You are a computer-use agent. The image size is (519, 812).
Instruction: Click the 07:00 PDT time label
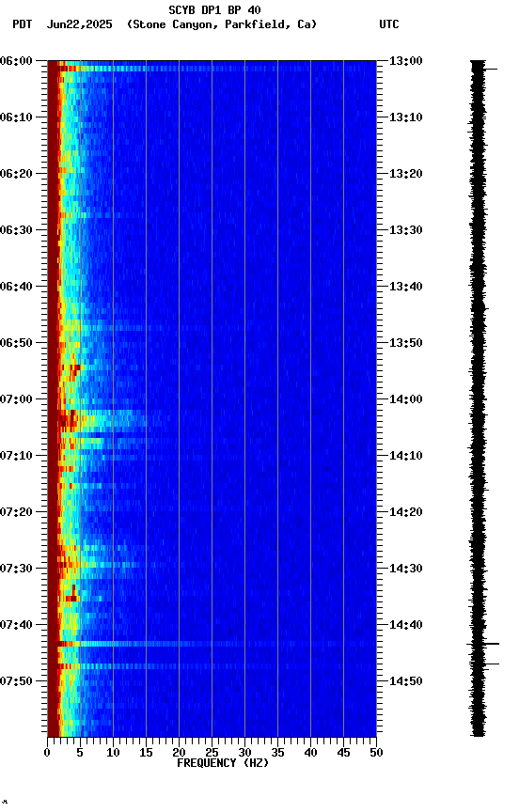coord(16,399)
